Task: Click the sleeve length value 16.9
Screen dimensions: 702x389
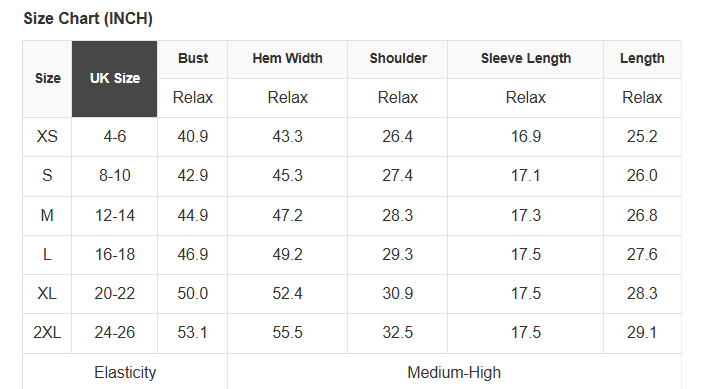Action: tap(526, 137)
